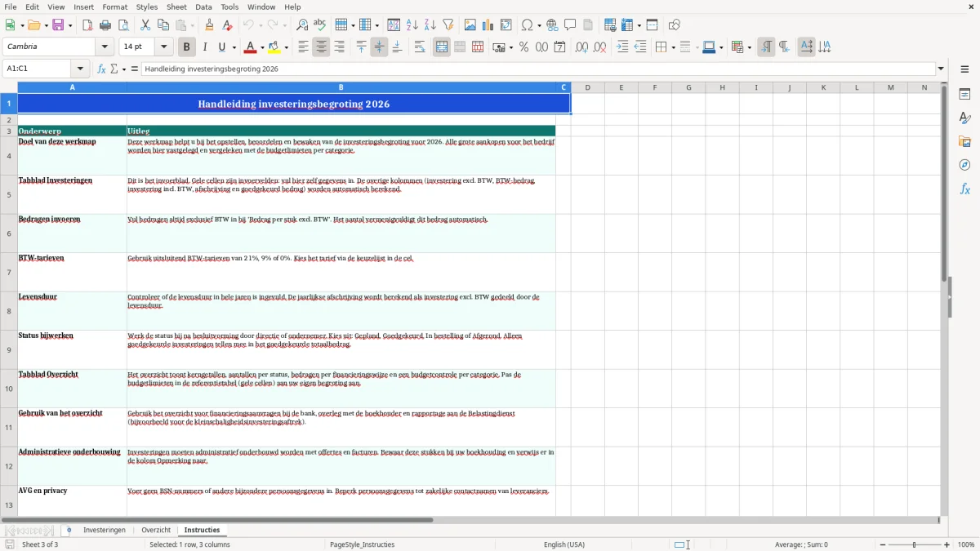
Task: Open the Styles menu
Action: pos(147,7)
